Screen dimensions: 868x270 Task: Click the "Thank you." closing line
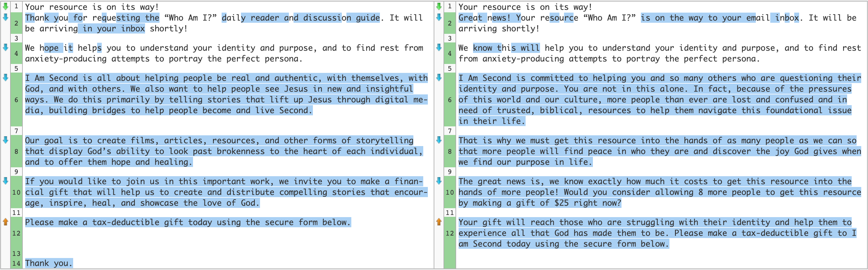[49, 263]
